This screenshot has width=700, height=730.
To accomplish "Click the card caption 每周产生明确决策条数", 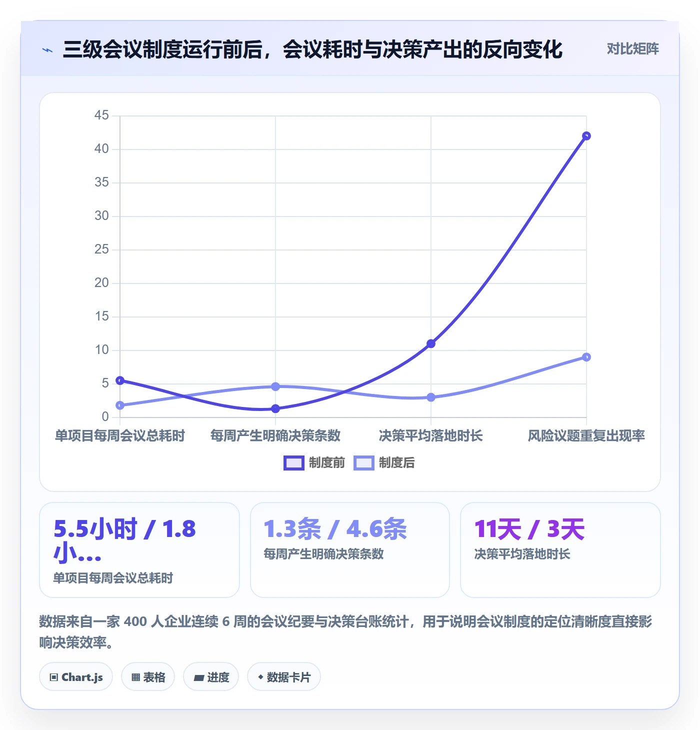I will tap(324, 554).
